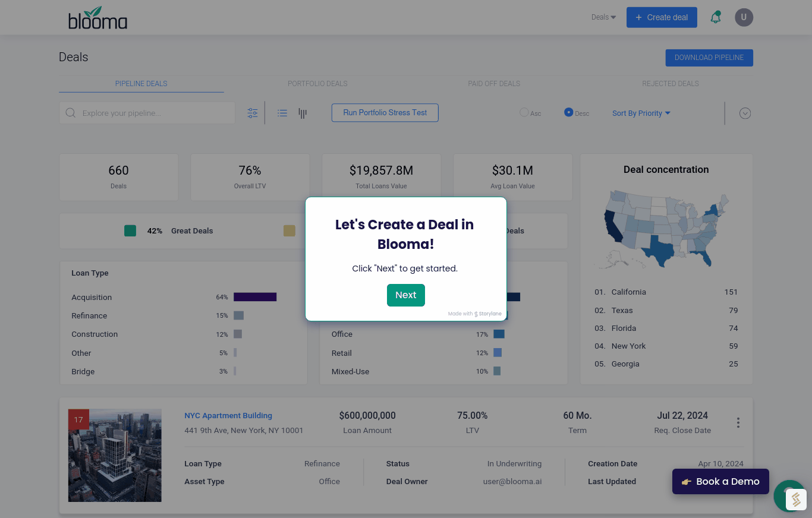Click the $19,857.8M Total Loans Value card

point(382,178)
